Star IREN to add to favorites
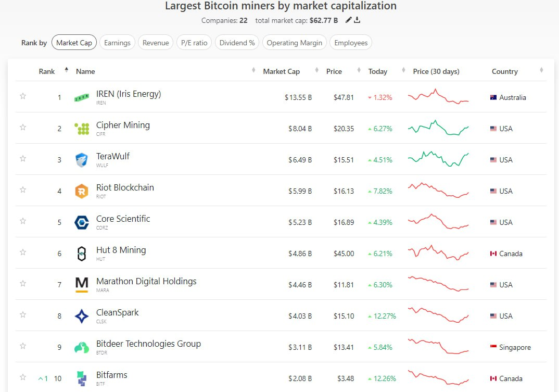 23,96
